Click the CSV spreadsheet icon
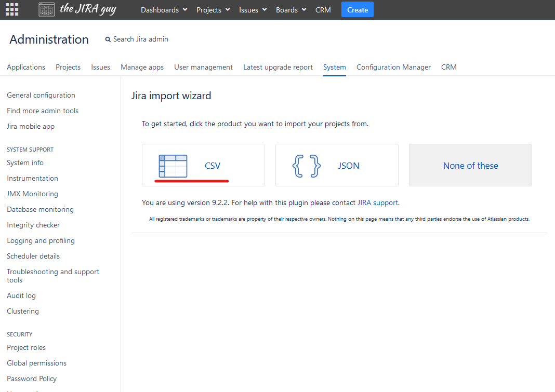This screenshot has width=555, height=392. pyautogui.click(x=173, y=166)
